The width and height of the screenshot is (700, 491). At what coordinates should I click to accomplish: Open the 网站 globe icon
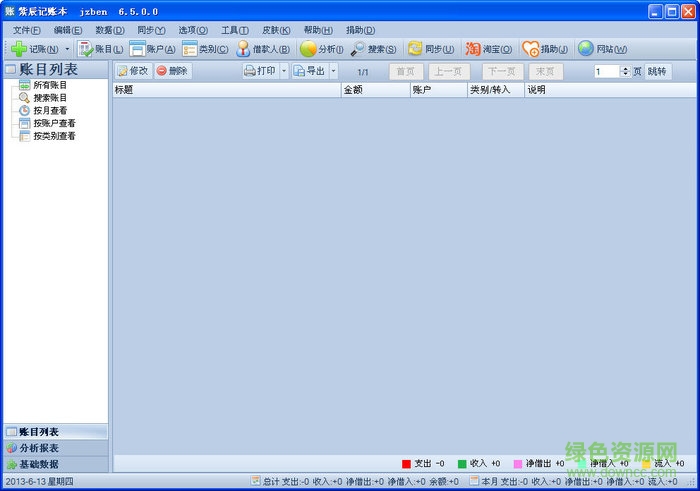point(586,49)
